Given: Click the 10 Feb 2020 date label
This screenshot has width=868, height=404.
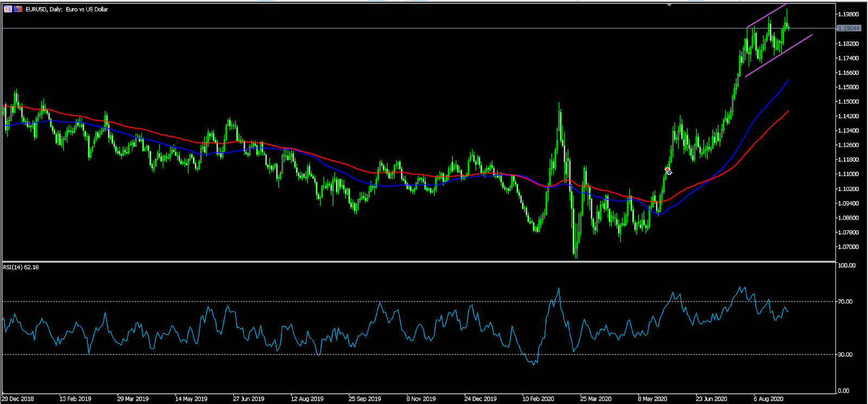Looking at the screenshot, I should click(x=538, y=399).
